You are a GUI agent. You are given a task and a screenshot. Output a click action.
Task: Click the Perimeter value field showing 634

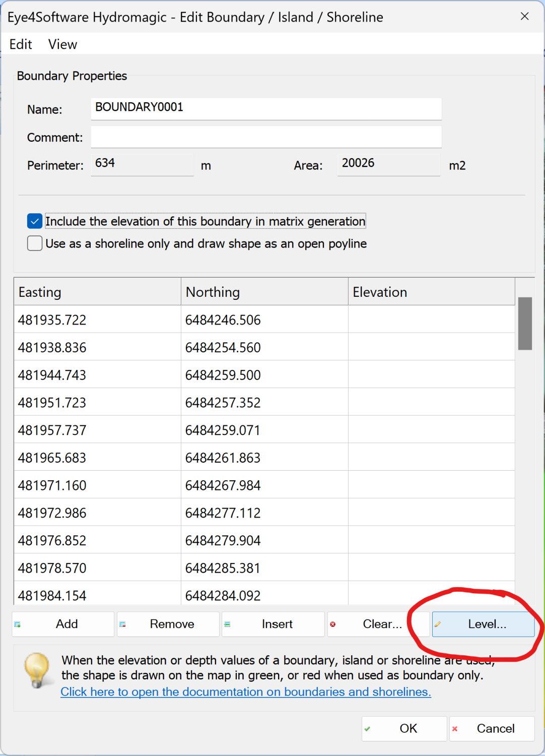click(x=142, y=165)
